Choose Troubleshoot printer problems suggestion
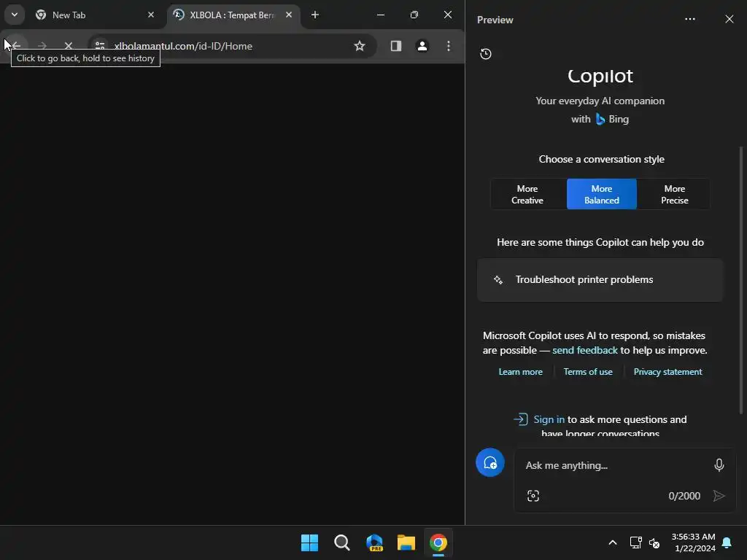This screenshot has height=560, width=747. [x=600, y=280]
